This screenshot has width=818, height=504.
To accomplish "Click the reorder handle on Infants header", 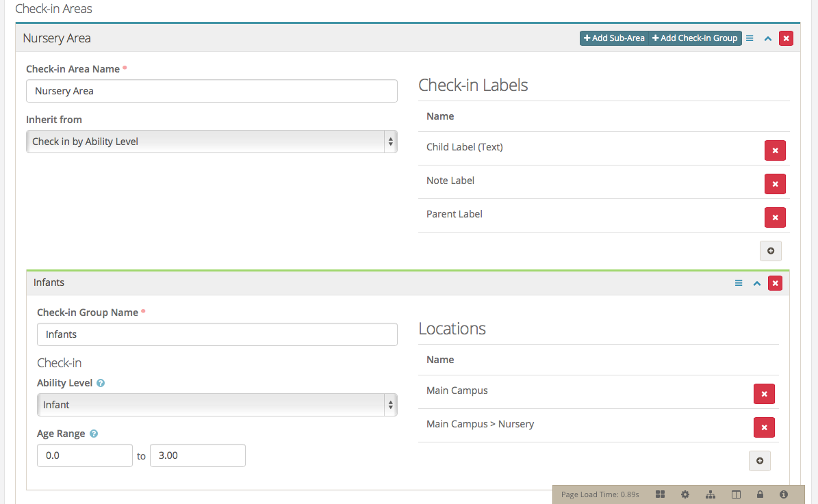I will tap(738, 282).
